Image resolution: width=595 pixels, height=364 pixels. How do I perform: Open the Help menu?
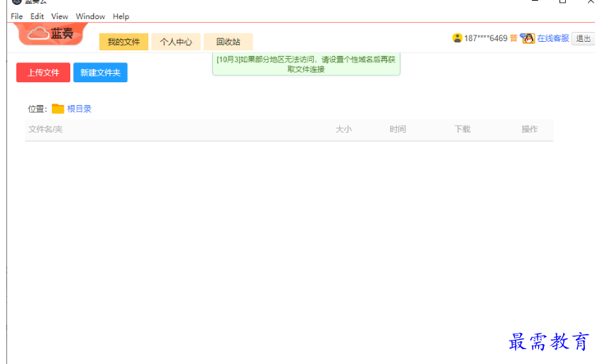(121, 16)
